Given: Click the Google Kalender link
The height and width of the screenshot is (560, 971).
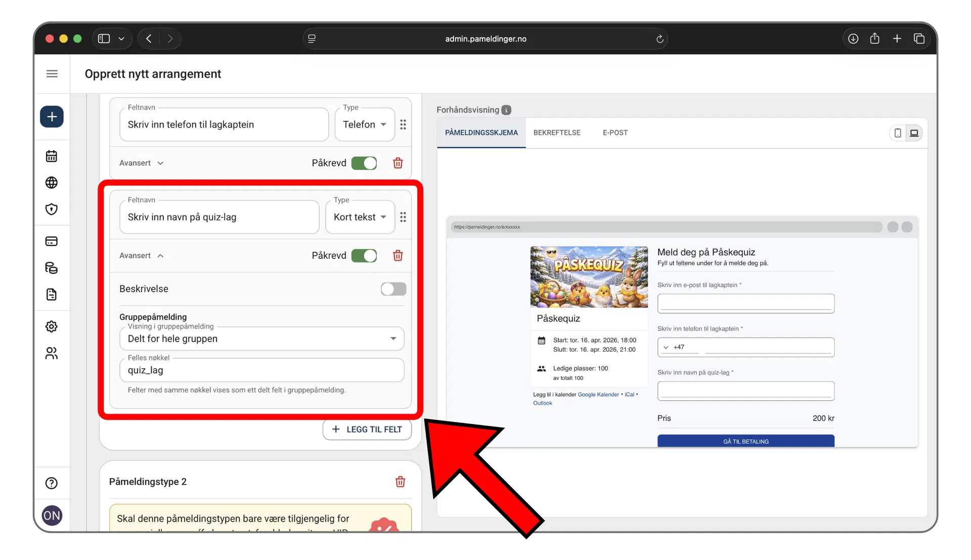Looking at the screenshot, I should 598,395.
